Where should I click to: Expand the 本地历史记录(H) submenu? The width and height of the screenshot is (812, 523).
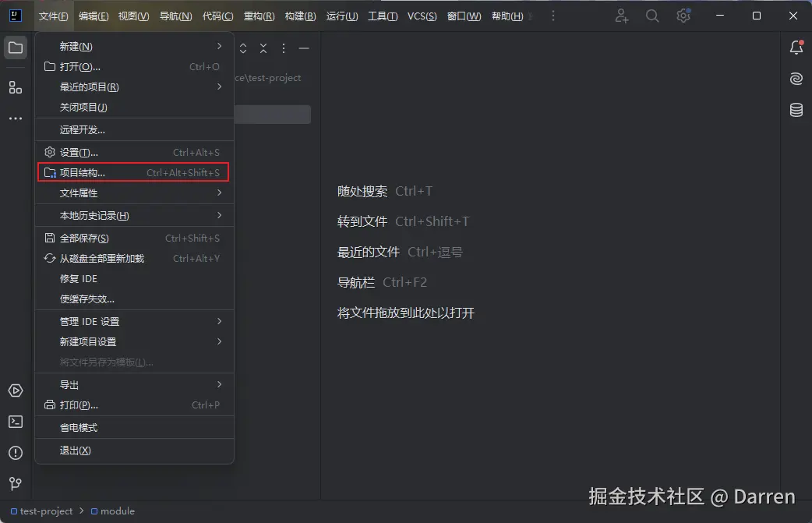(135, 215)
